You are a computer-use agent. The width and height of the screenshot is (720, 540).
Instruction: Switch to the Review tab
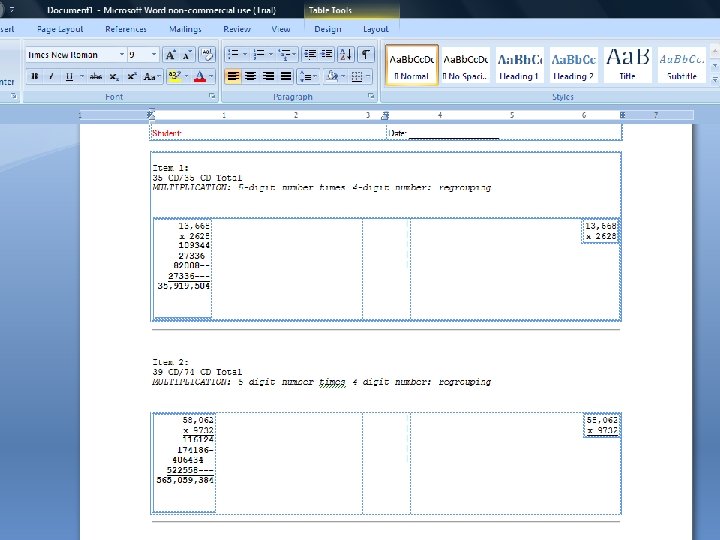point(237,29)
